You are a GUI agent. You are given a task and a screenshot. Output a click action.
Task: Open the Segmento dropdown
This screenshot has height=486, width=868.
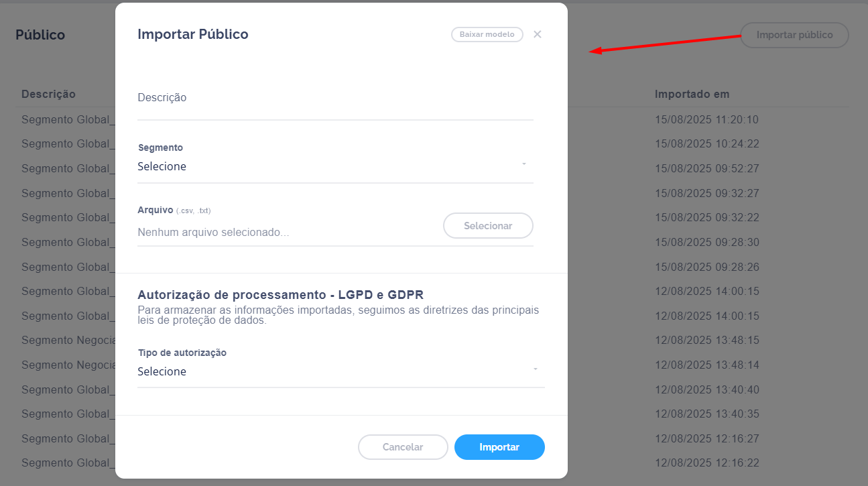335,166
